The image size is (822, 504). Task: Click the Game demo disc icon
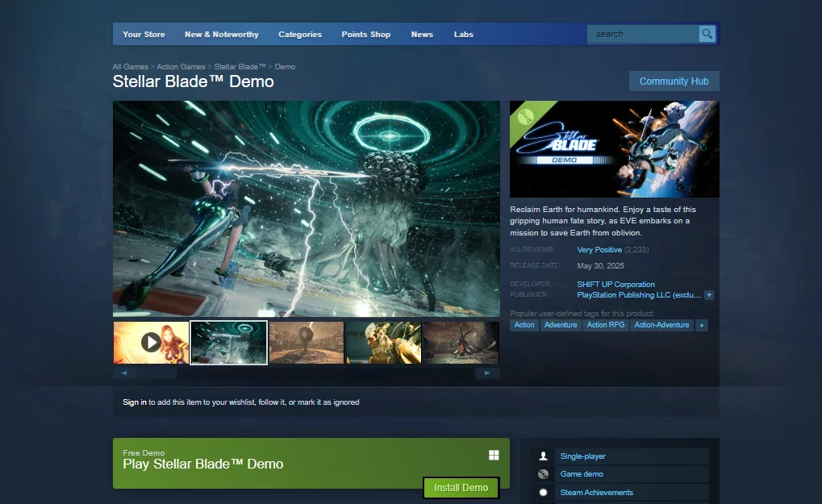pos(543,474)
